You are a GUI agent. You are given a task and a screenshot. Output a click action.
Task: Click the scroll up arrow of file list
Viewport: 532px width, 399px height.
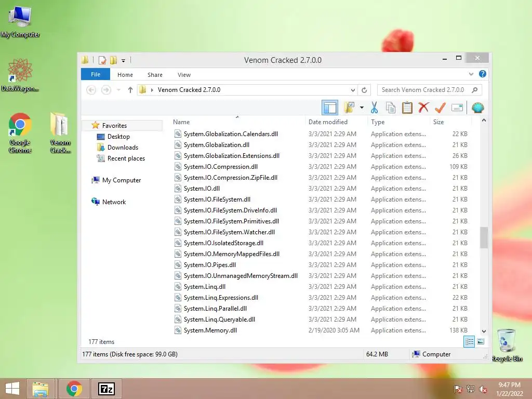(484, 121)
